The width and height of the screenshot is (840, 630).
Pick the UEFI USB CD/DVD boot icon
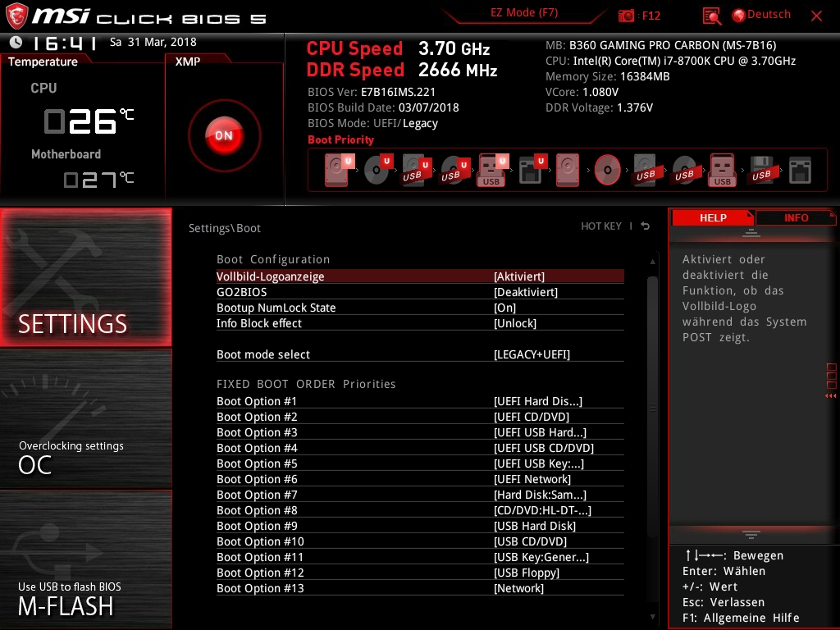[454, 170]
